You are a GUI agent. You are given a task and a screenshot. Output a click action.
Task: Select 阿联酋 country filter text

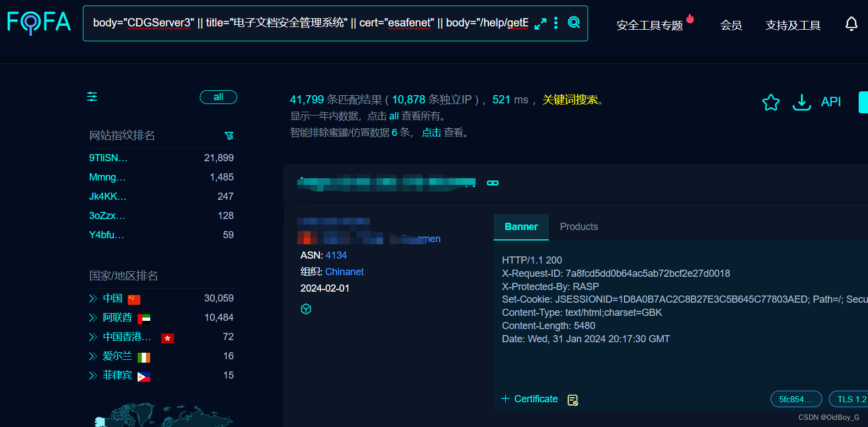[x=117, y=317]
